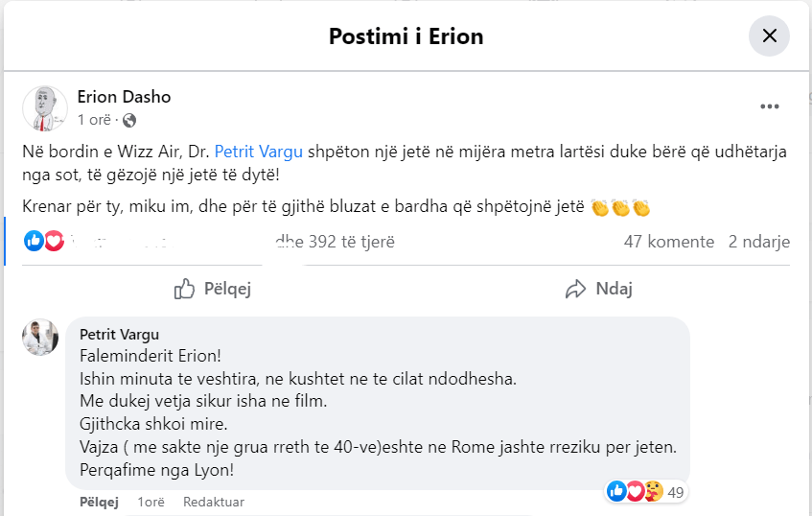Close the Postimi i Erion dialog
Screen dimensions: 812x516
[769, 36]
